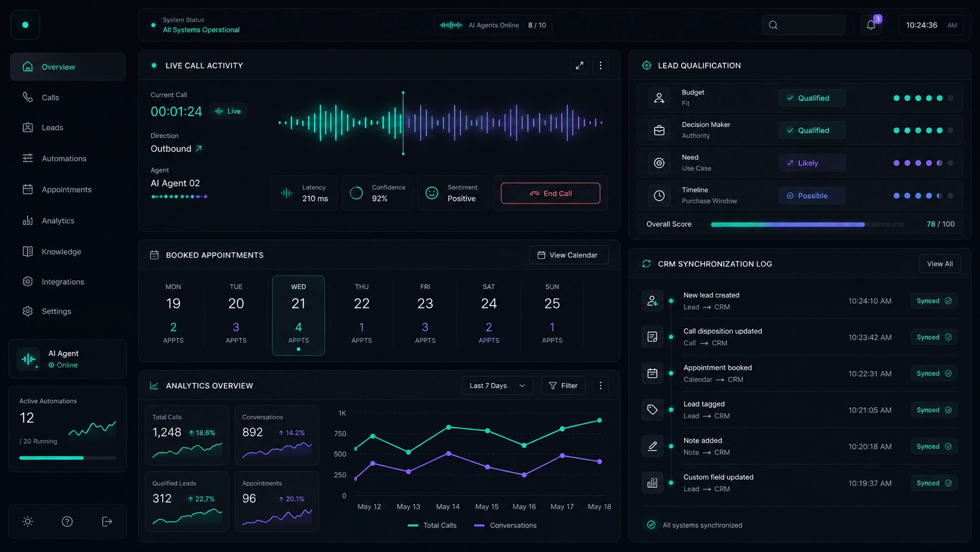Click the search input field

[804, 25]
